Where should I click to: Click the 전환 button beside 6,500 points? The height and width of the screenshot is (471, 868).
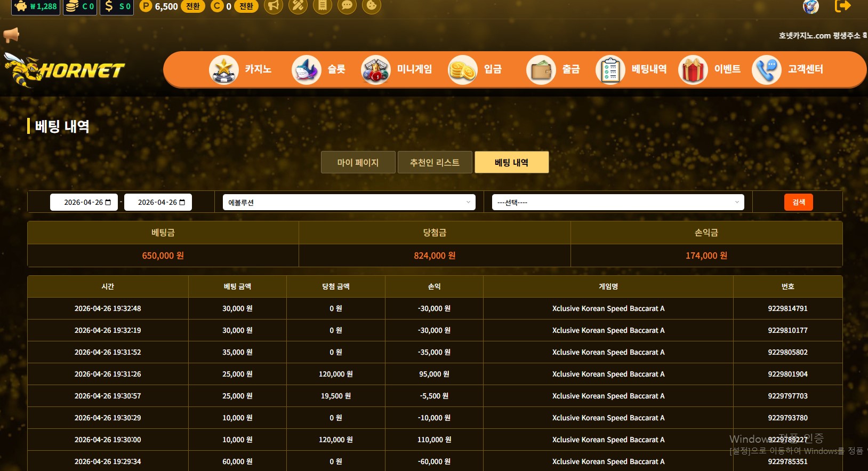click(192, 6)
